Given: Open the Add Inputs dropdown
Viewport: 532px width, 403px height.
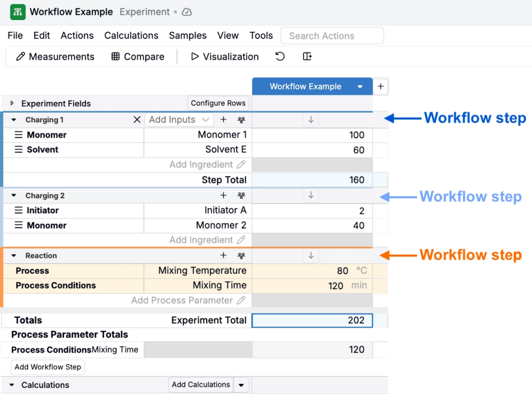Looking at the screenshot, I should coord(179,120).
